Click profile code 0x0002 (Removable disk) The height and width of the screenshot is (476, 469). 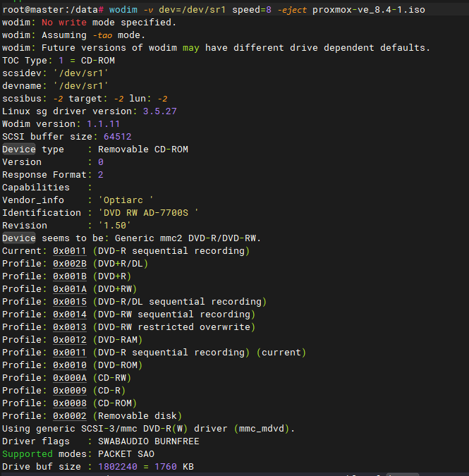click(x=70, y=416)
